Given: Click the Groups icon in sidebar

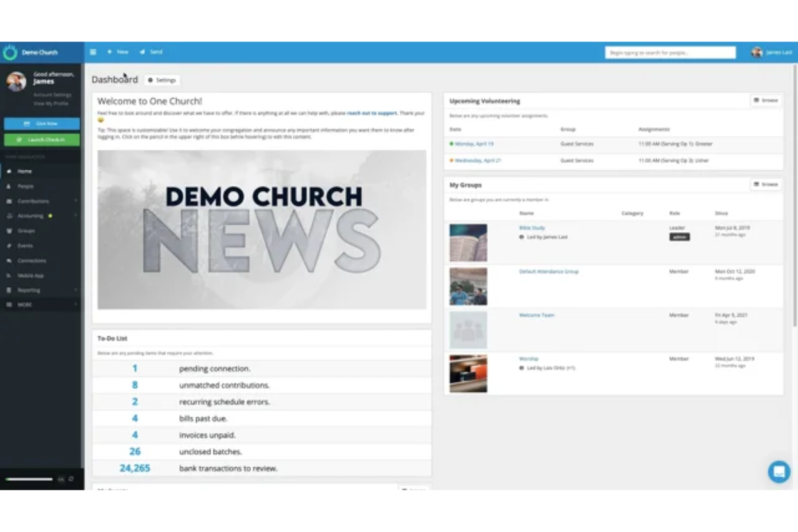Looking at the screenshot, I should [9, 231].
